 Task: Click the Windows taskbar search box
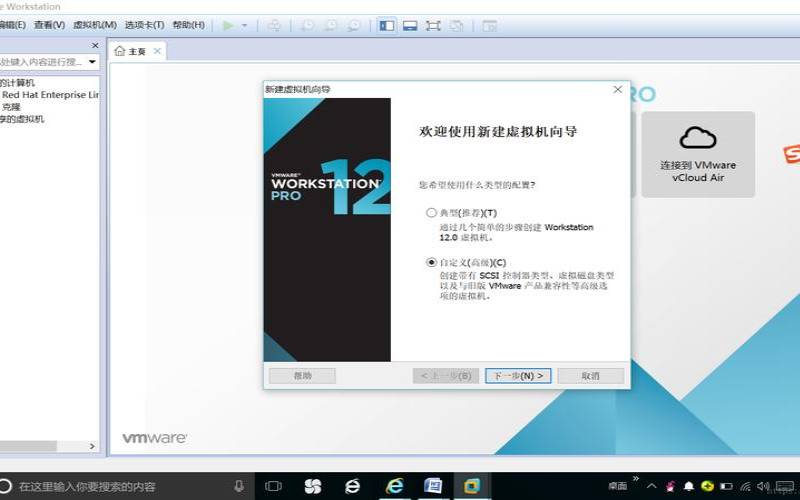pos(122,486)
